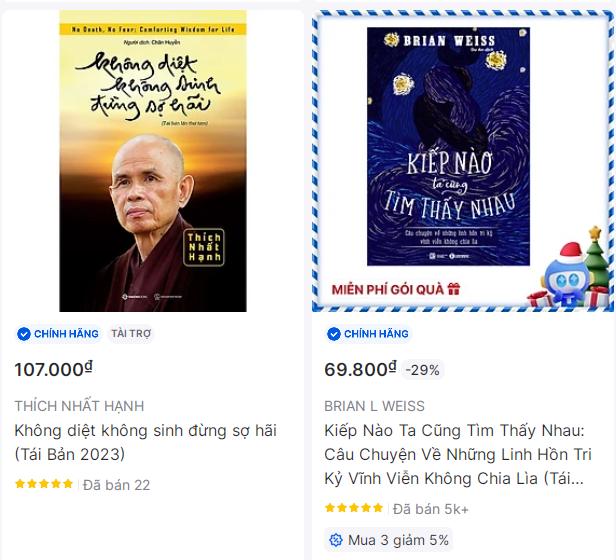The height and width of the screenshot is (560, 616).
Task: Click the -29% discount tag
Action: [x=423, y=370]
